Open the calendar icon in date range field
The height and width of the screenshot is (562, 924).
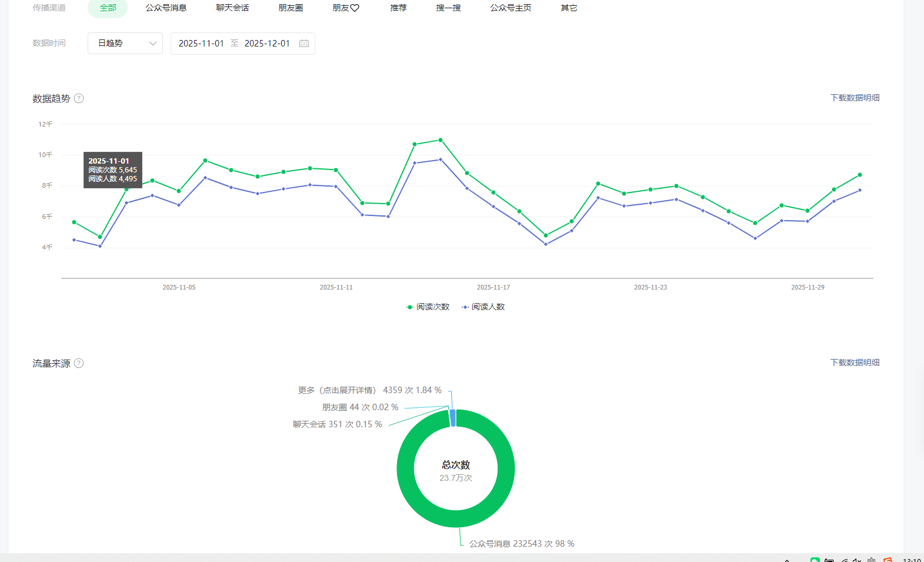304,44
